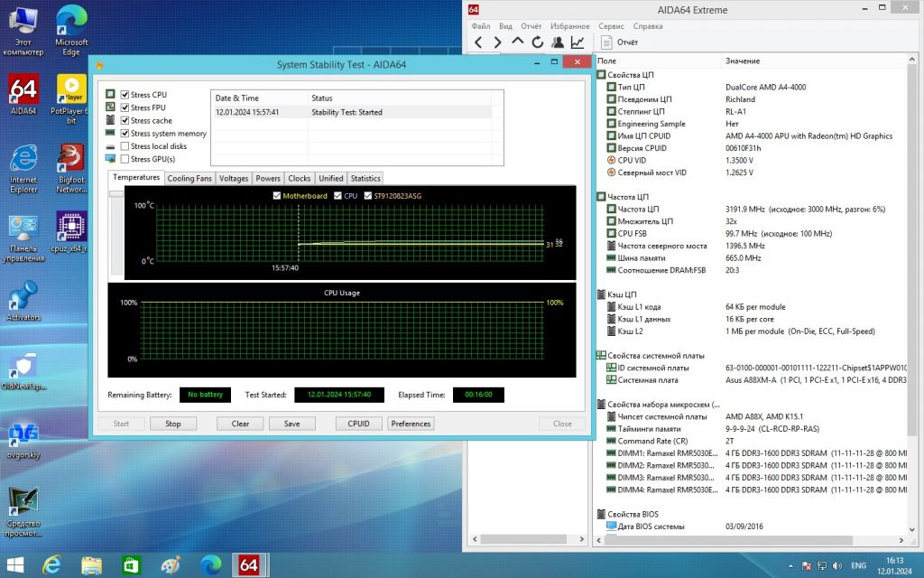The image size is (924, 578).
Task: Open the Control Panel desktop shortcut
Action: [x=23, y=238]
